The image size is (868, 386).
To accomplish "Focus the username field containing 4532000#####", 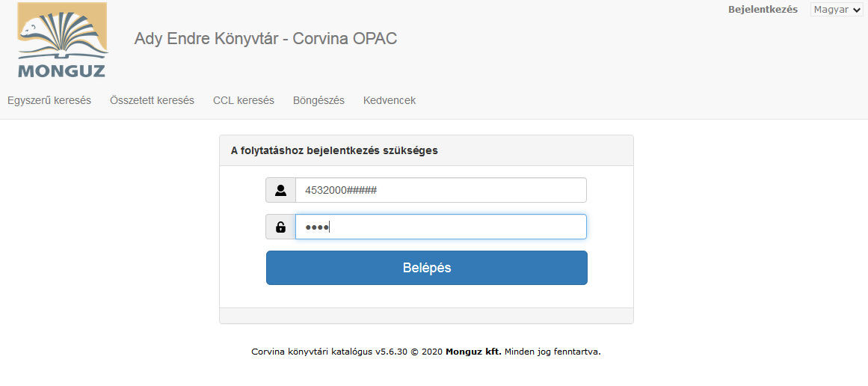I will point(440,191).
